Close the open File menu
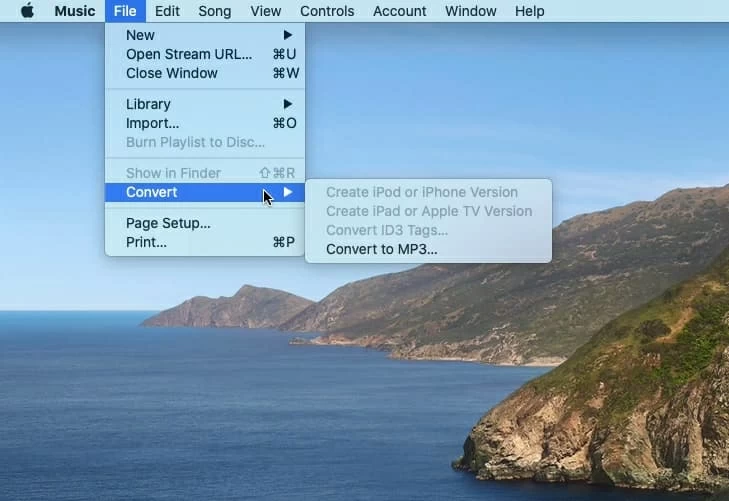 pyautogui.click(x=125, y=11)
